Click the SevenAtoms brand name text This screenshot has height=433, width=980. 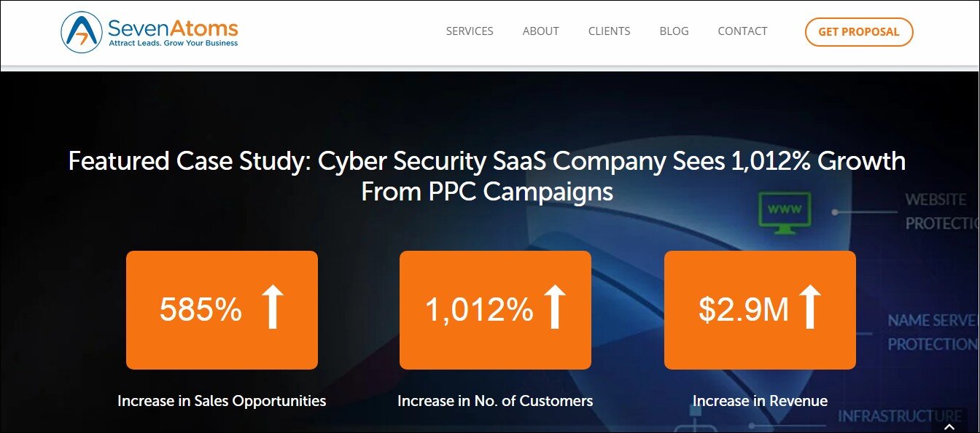pos(173,28)
